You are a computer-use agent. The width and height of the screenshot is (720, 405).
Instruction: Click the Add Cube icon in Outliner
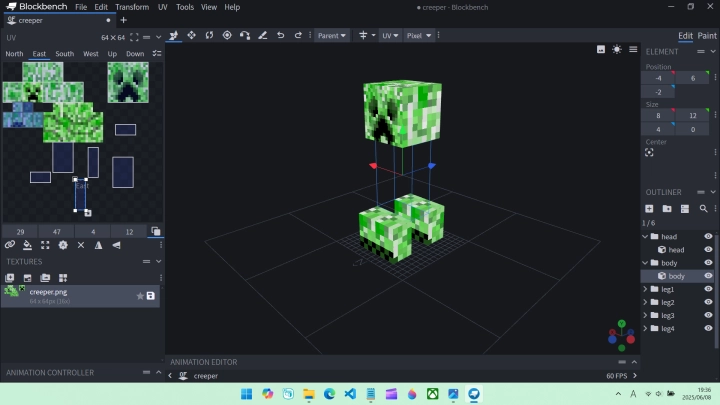(649, 209)
